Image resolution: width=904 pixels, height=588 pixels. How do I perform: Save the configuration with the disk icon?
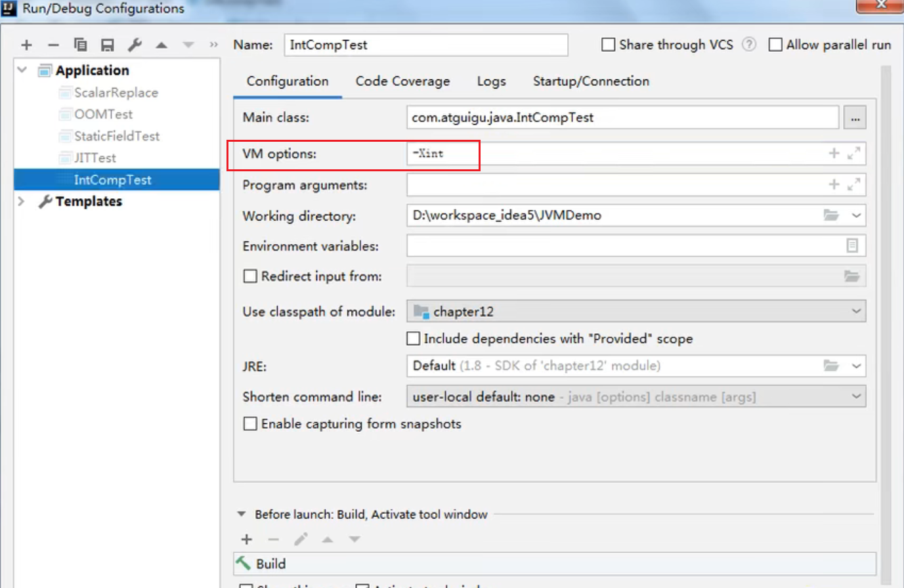pyautogui.click(x=107, y=45)
